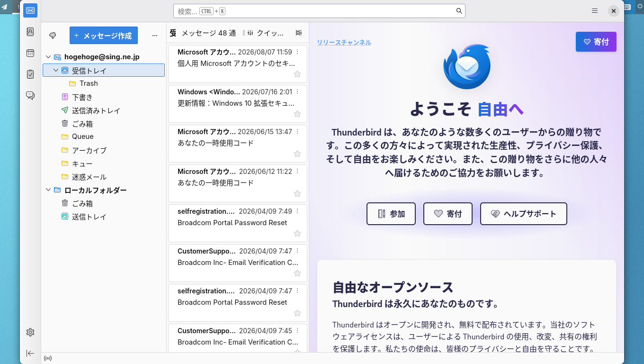The width and height of the screenshot is (644, 364).
Task: Select the account's ごみ箱 folder
Action: [104, 124]
